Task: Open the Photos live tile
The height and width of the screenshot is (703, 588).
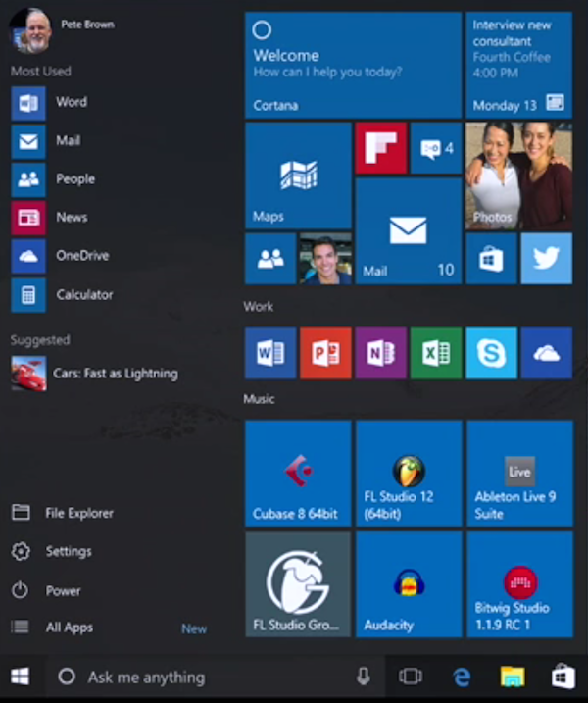Action: coord(519,176)
